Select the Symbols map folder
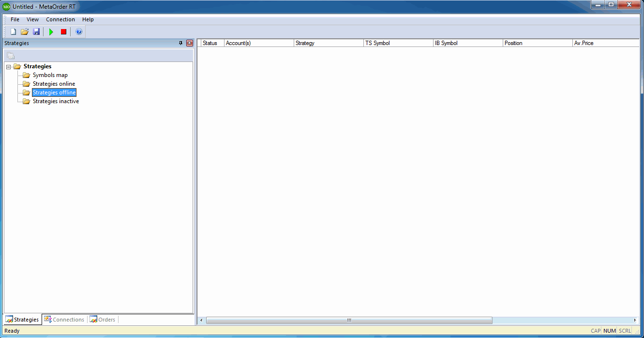This screenshot has height=338, width=644. [50, 75]
